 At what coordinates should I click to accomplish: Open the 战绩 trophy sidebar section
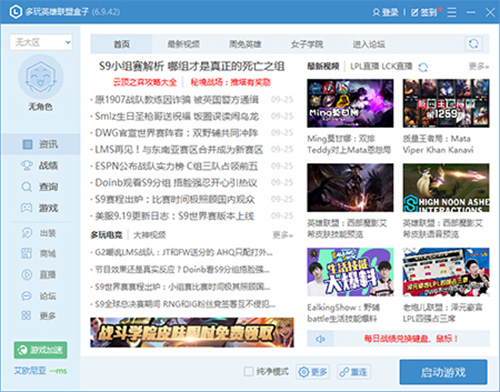40,165
